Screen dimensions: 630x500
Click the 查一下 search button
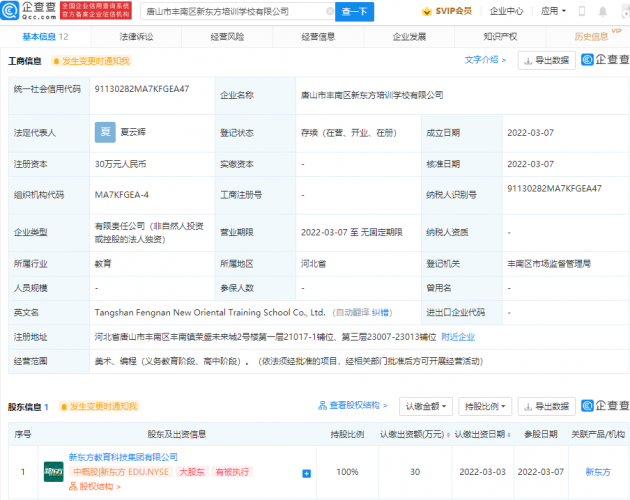354,12
